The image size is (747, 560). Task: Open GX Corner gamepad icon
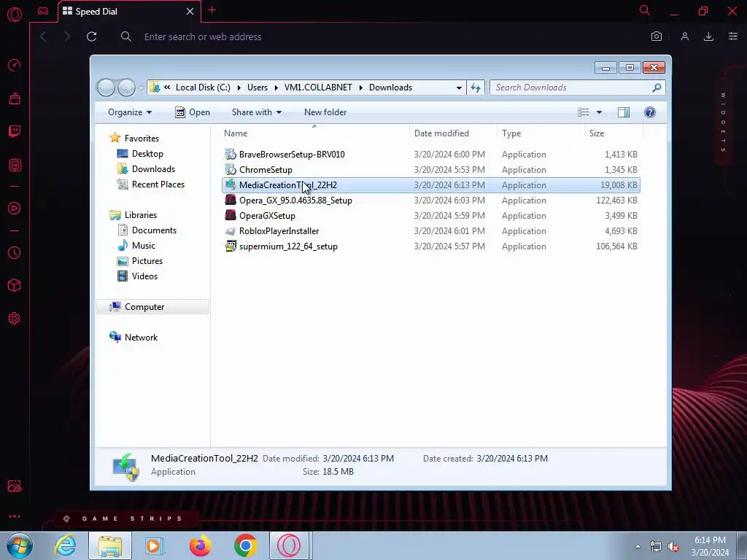click(43, 11)
